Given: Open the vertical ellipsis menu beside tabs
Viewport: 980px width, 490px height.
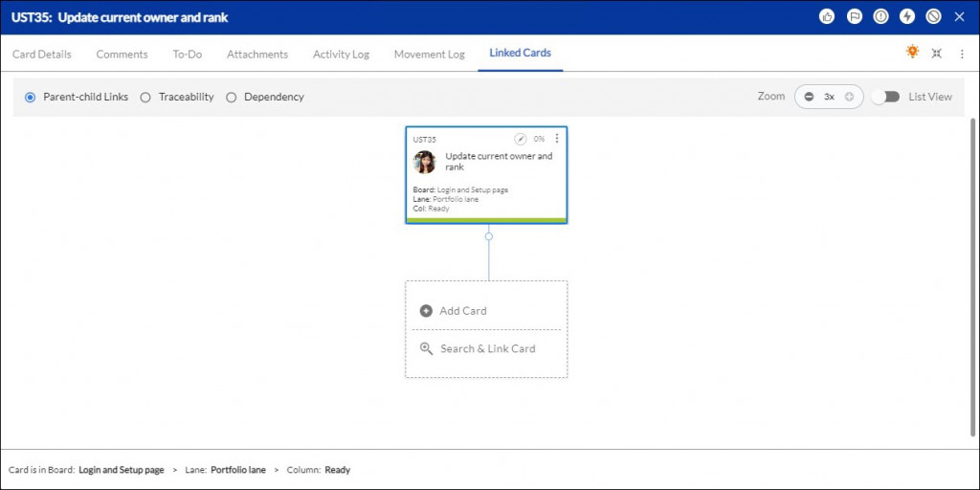Looking at the screenshot, I should (x=962, y=54).
